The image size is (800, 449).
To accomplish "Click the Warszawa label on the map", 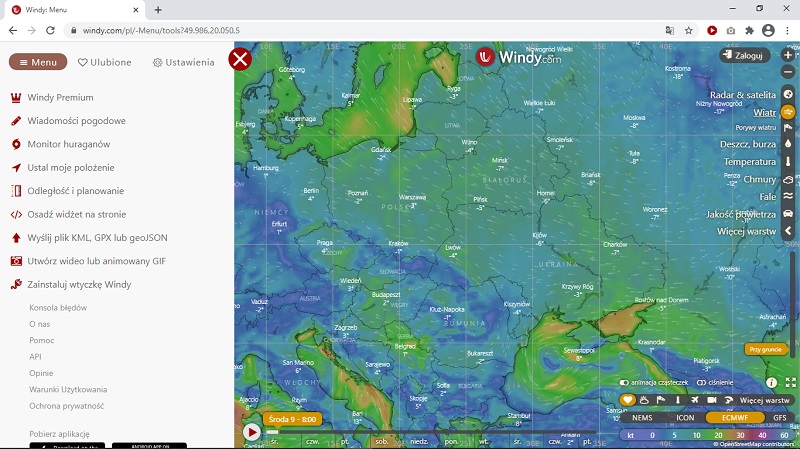I will (412, 197).
